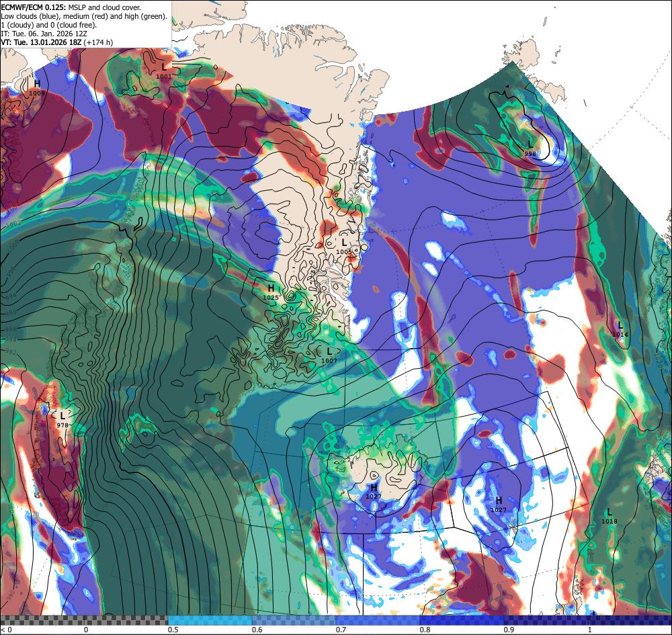
Task: Click the '< 0' color scale label
Action: [6, 630]
